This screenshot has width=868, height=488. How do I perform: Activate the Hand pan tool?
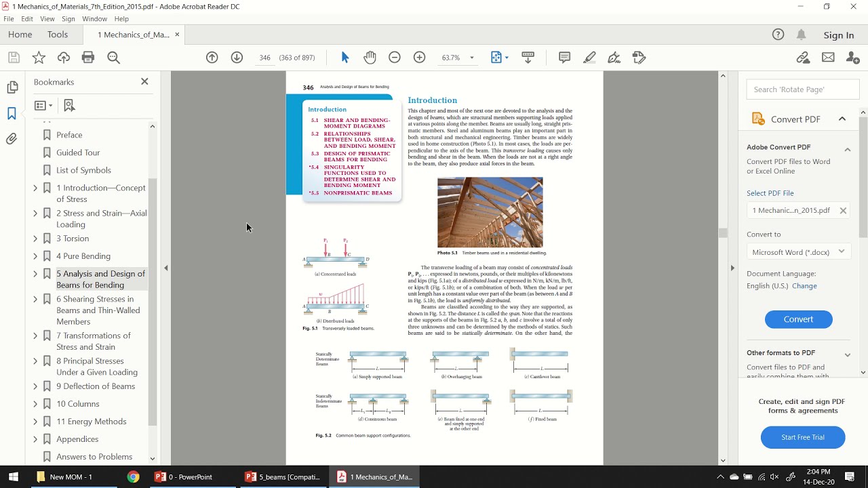[370, 58]
